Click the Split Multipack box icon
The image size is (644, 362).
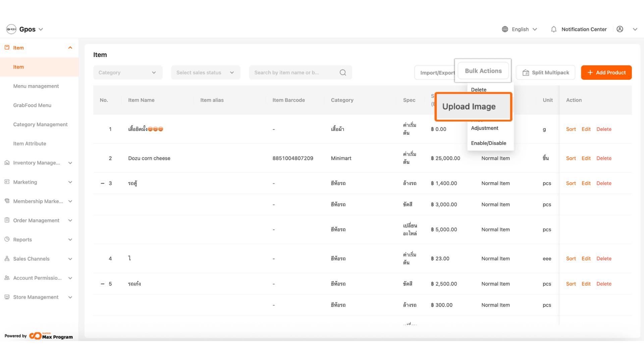pos(526,73)
